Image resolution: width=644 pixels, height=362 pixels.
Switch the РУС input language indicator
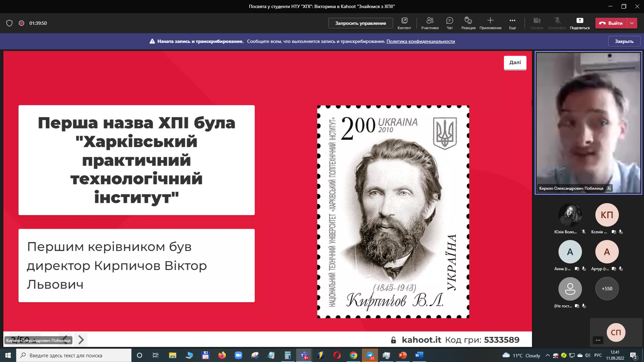coord(598,355)
